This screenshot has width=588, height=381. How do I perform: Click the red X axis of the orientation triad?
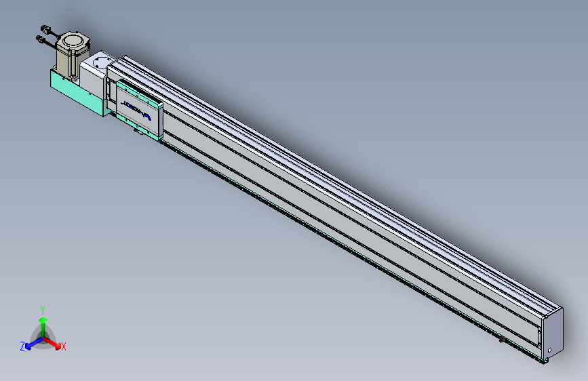pos(54,344)
